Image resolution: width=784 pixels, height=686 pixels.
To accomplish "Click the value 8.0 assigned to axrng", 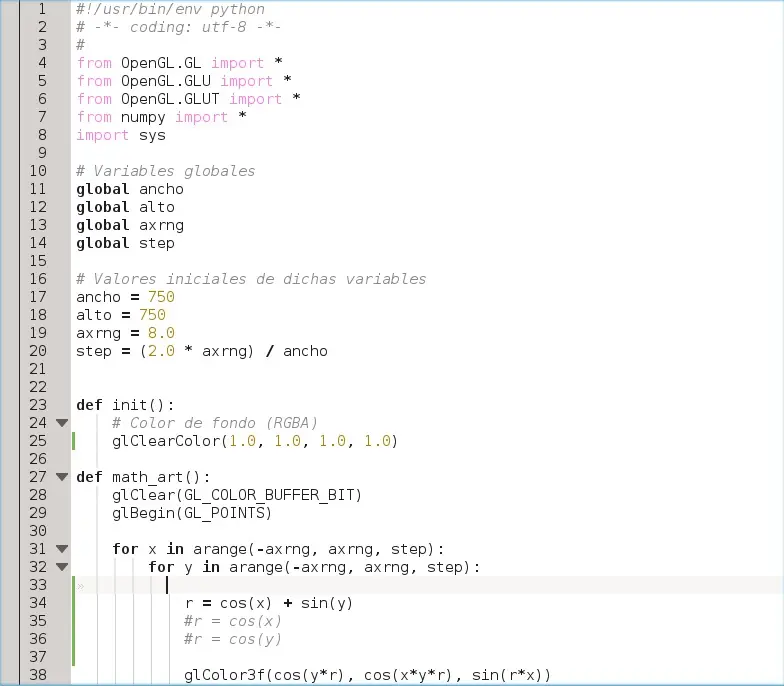I will (161, 333).
